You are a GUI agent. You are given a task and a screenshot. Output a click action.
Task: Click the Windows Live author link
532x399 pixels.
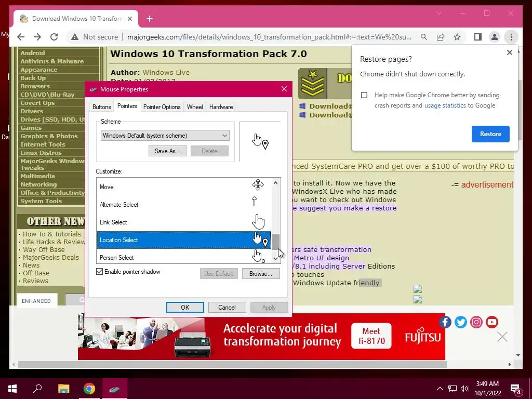[x=166, y=72]
